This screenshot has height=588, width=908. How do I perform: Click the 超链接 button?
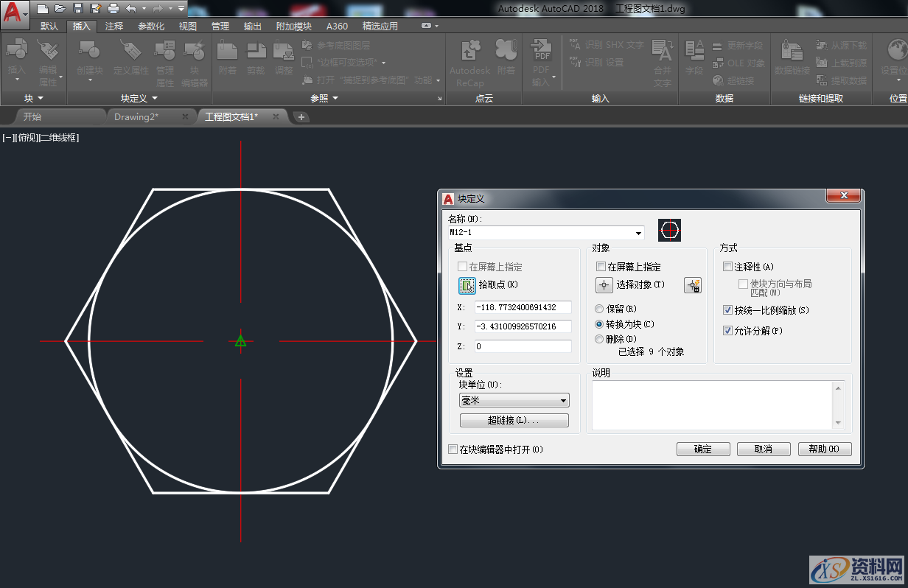(514, 420)
